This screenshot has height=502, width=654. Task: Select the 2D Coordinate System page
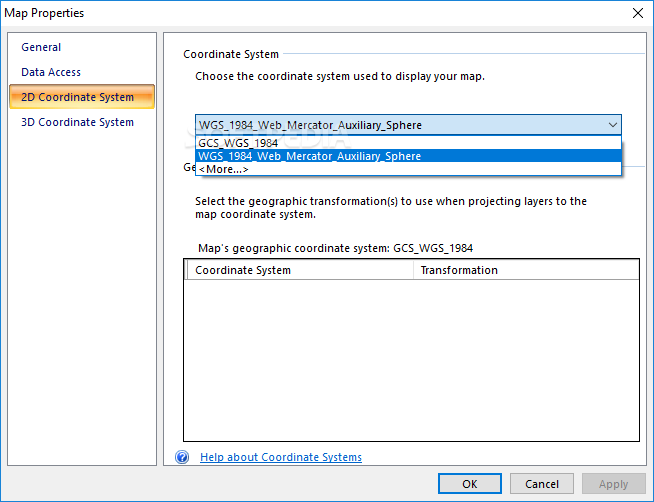[82, 97]
